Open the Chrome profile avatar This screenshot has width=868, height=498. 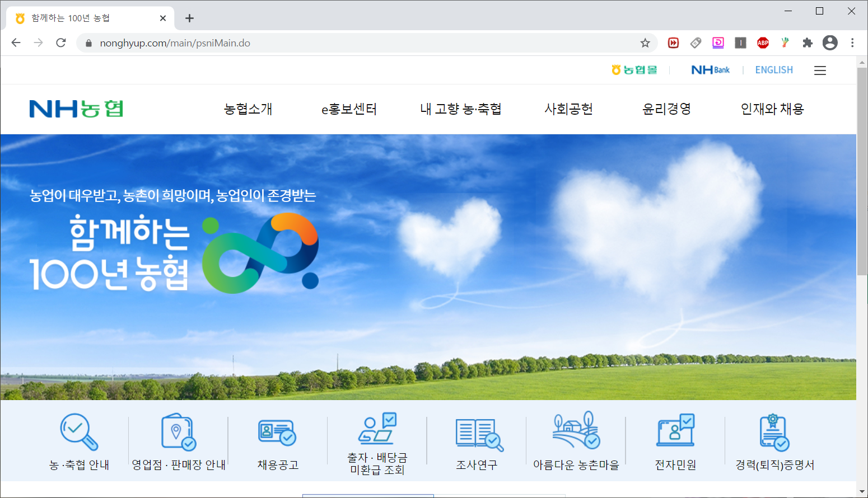tap(830, 43)
